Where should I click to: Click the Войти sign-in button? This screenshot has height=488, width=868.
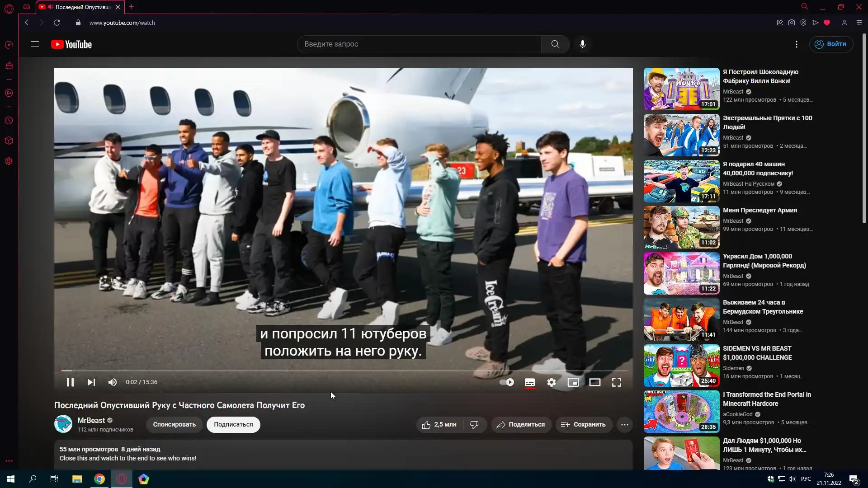click(x=831, y=44)
